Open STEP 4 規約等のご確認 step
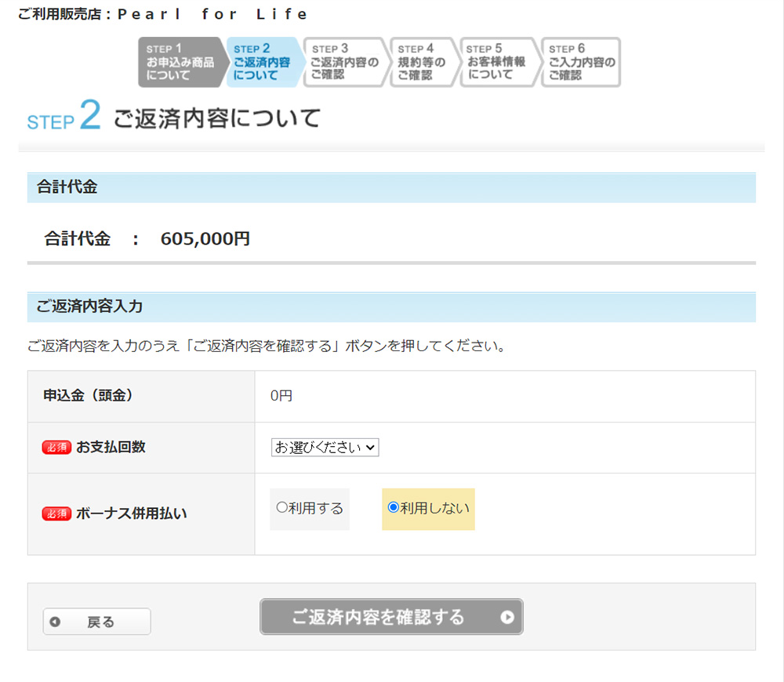Screen dimensions: 784x682 click(422, 62)
